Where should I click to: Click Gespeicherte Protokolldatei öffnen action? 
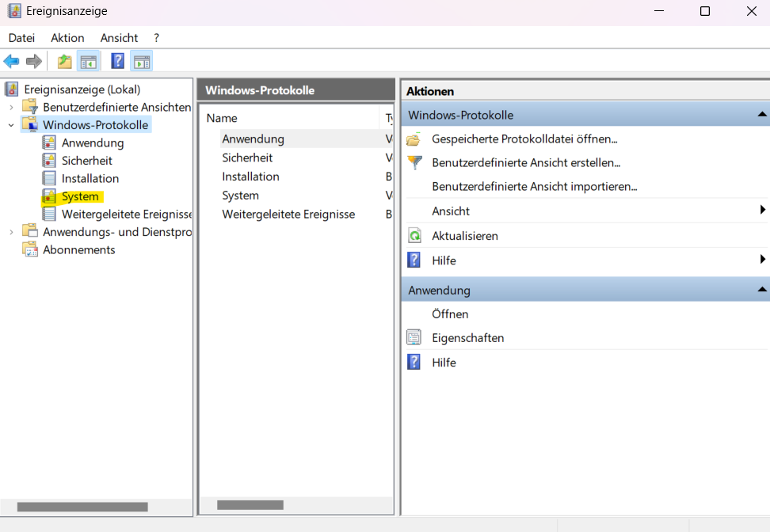pos(524,139)
